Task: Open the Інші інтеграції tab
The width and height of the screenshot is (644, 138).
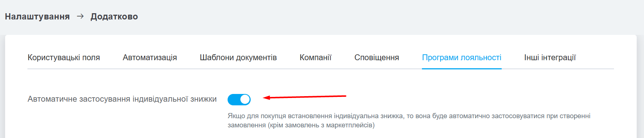Action: 550,58
